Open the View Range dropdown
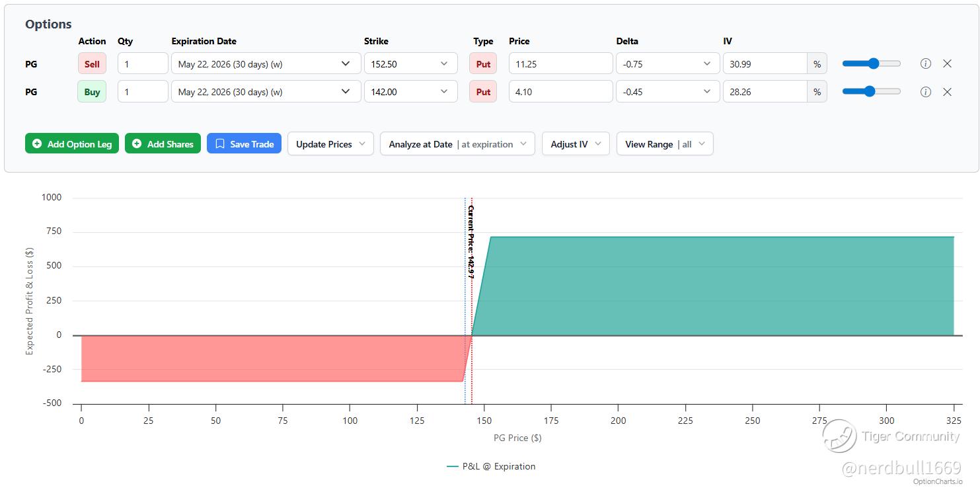Image resolution: width=980 pixels, height=490 pixels. pos(665,144)
